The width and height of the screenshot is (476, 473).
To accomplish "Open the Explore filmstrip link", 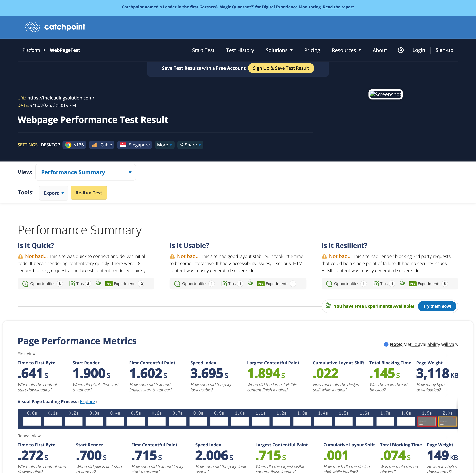I will tap(88, 402).
